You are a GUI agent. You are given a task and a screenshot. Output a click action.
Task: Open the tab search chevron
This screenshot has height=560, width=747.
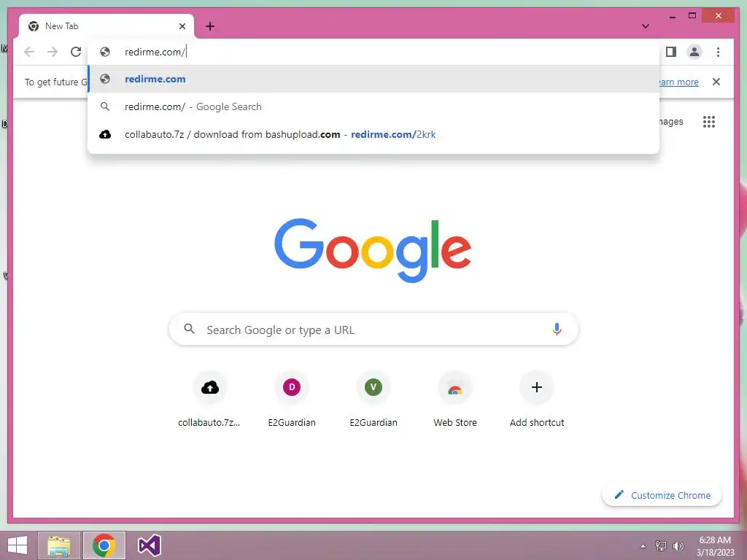pos(645,26)
